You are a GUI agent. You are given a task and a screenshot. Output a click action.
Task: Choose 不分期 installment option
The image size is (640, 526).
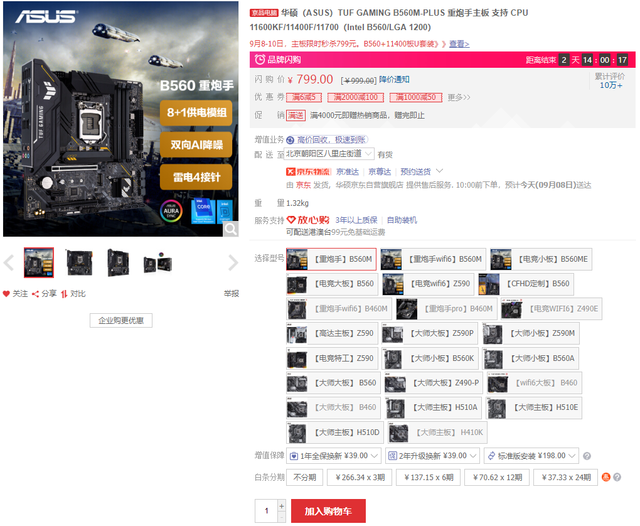304,477
